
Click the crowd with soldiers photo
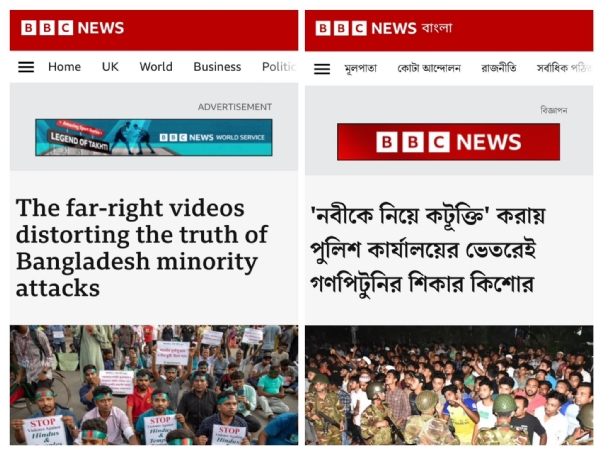(x=449, y=385)
